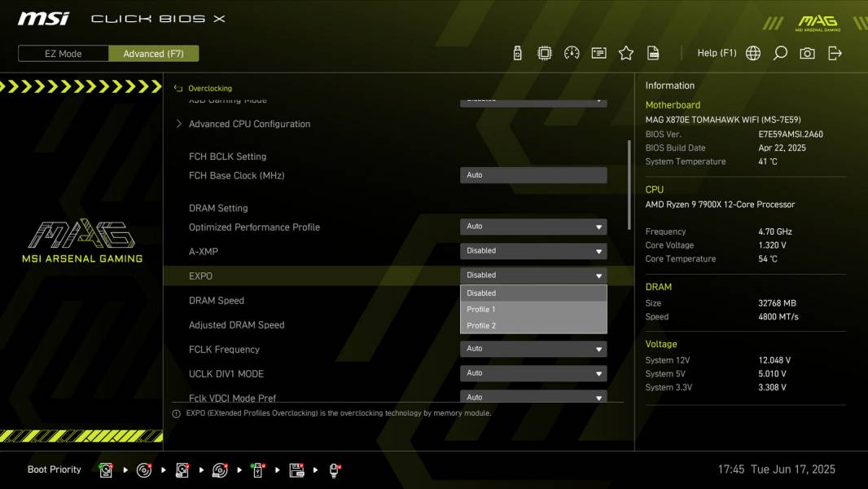Viewport: 868px width, 489px height.
Task: Open the log file document icon
Action: click(x=653, y=53)
